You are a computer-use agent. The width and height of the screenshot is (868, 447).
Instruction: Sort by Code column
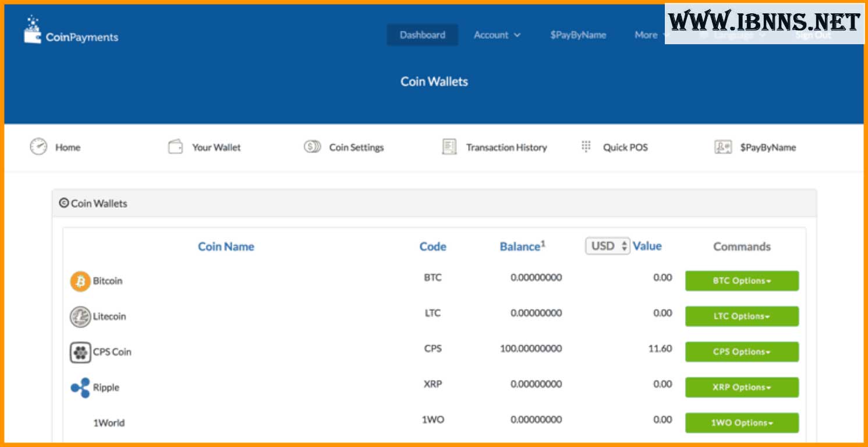(433, 247)
